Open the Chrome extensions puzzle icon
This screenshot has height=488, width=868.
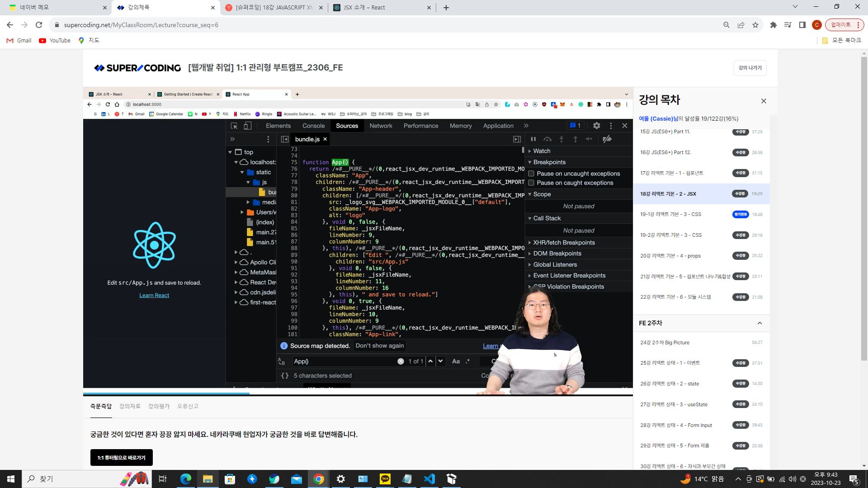click(774, 25)
